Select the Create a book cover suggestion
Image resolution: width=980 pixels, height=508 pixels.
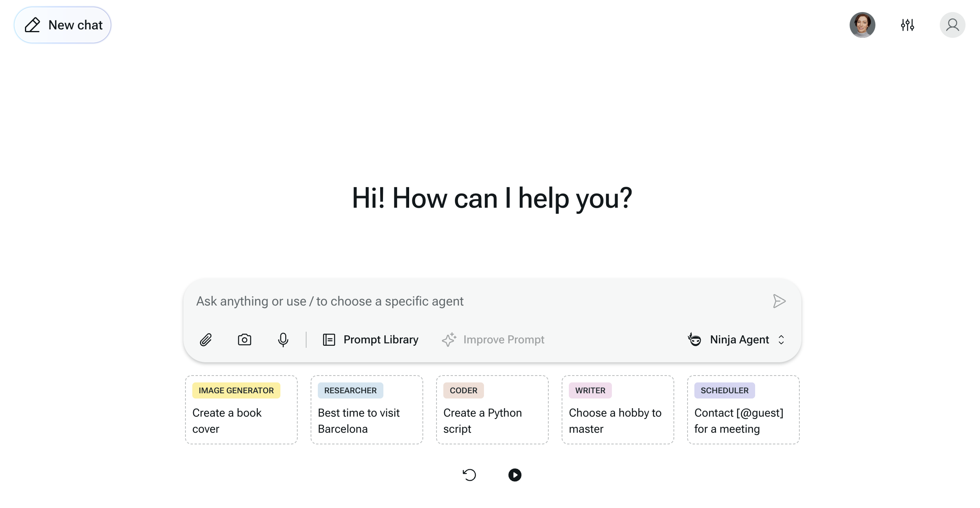coord(241,409)
